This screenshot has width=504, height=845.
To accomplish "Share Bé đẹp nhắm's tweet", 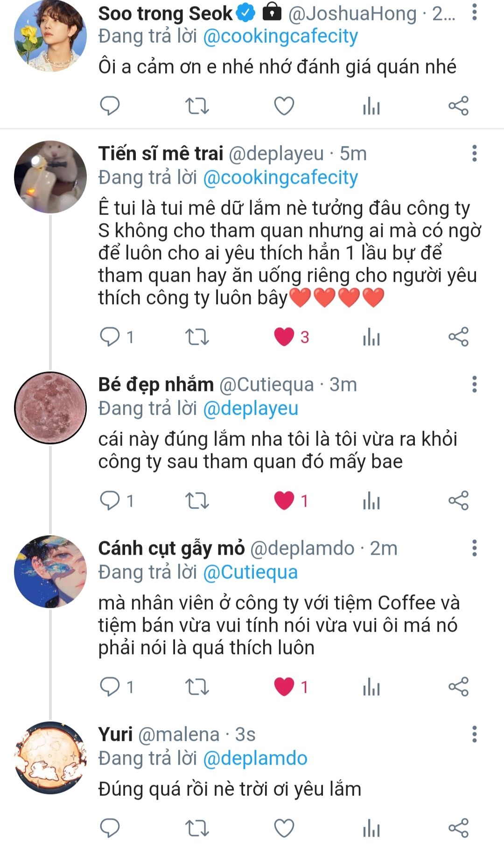I will pos(458,501).
